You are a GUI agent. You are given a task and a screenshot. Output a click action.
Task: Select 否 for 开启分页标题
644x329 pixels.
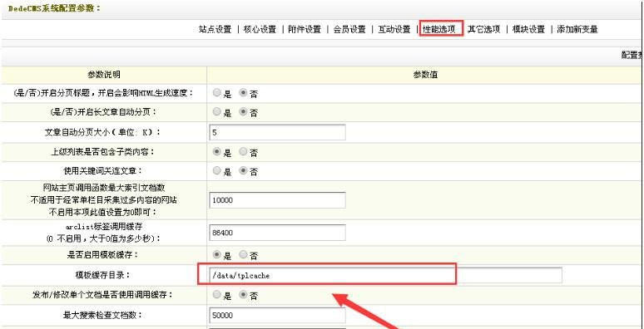click(x=243, y=93)
